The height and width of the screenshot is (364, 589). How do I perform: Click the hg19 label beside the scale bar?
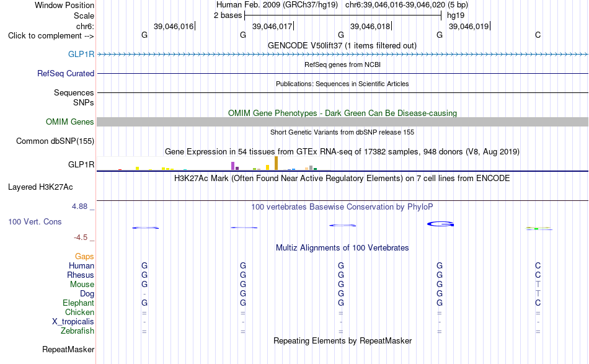(x=456, y=16)
